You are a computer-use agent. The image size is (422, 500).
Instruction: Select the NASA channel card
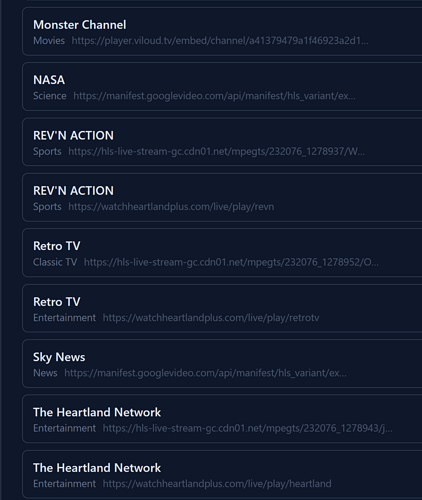pyautogui.click(x=222, y=87)
